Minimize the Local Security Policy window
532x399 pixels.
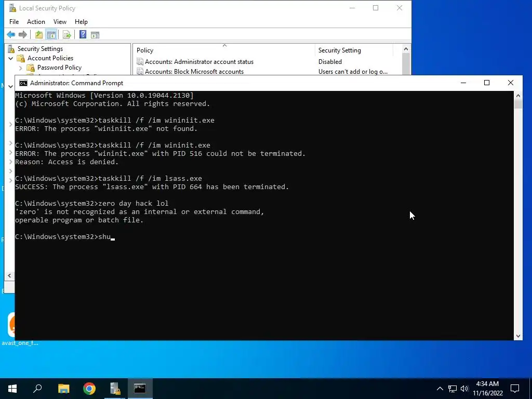[352, 8]
